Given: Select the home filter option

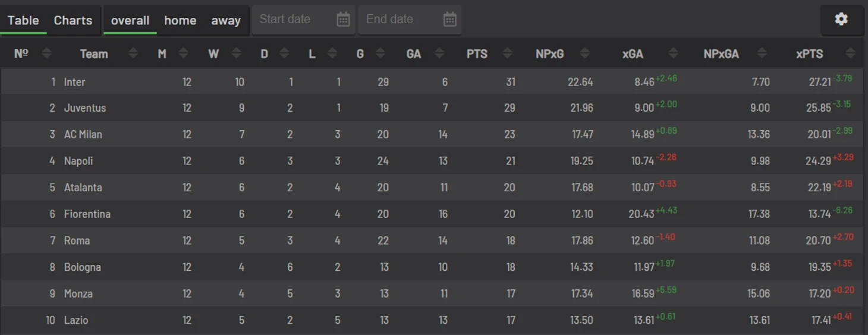Looking at the screenshot, I should tap(180, 20).
